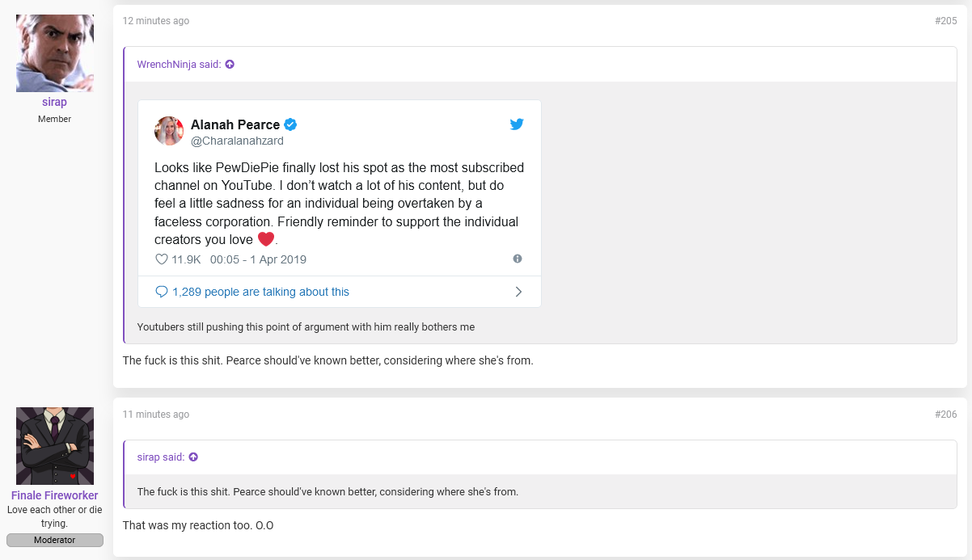Viewport: 972px width, 560px height.
Task: Open 'WrenchNinja said:' quote header link
Action: click(x=180, y=65)
